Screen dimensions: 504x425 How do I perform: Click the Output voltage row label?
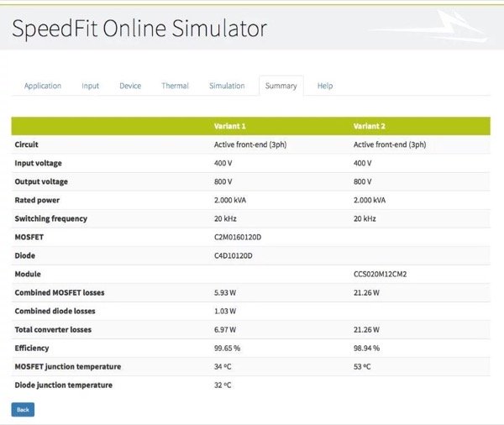(x=41, y=181)
